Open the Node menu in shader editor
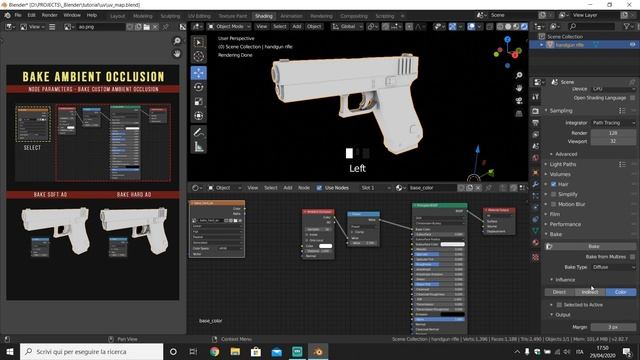Viewport: 640px width, 360px height. [304, 188]
